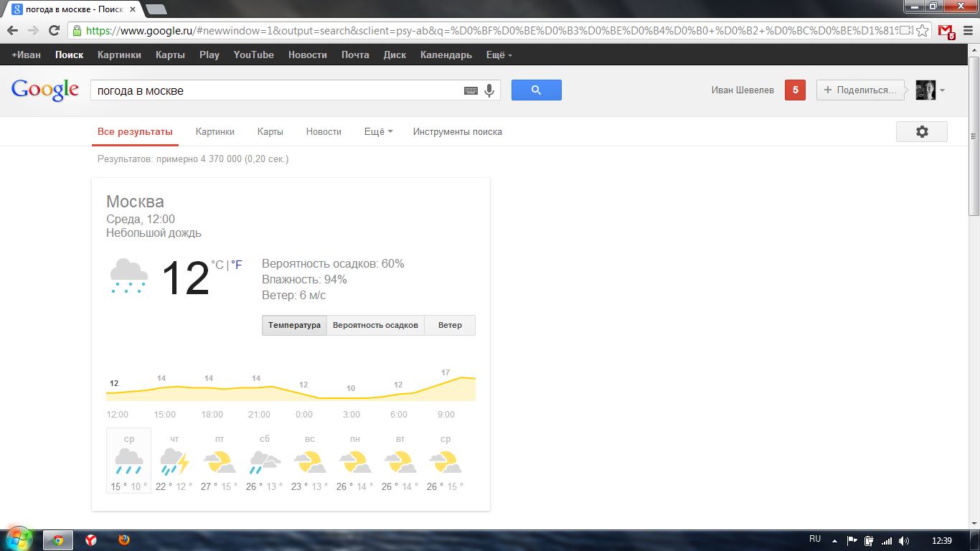
Task: Open Диск in the black Google bar
Action: coord(395,55)
